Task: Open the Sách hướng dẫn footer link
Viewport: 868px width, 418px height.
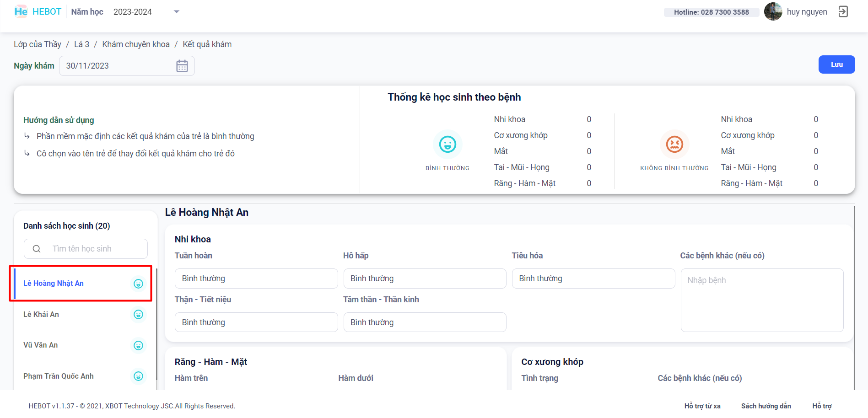Action: (x=766, y=406)
